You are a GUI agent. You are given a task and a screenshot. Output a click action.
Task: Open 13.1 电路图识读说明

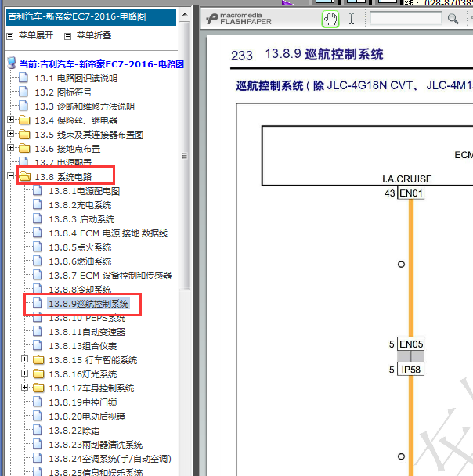point(76,78)
